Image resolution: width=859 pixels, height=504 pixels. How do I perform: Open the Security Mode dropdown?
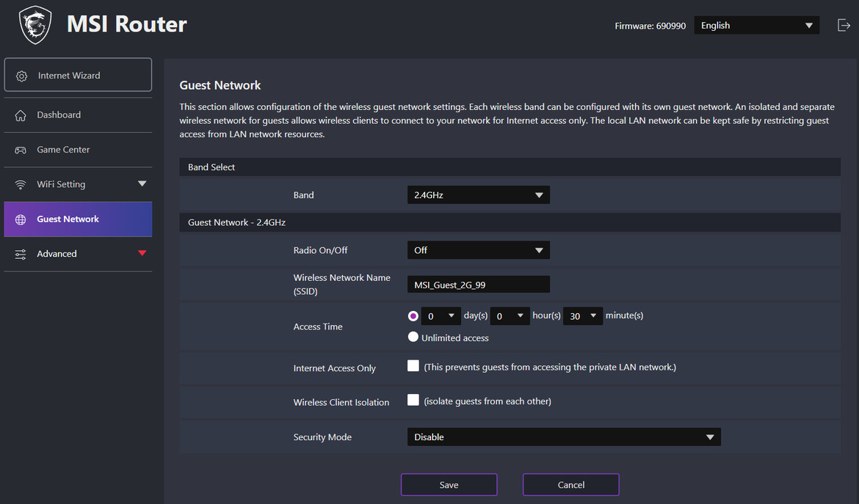coord(564,437)
